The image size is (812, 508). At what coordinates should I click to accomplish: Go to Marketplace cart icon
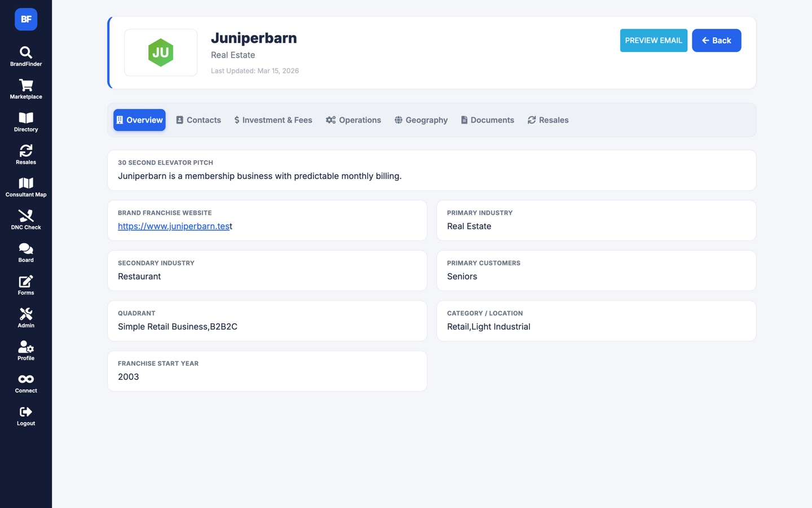click(x=26, y=89)
